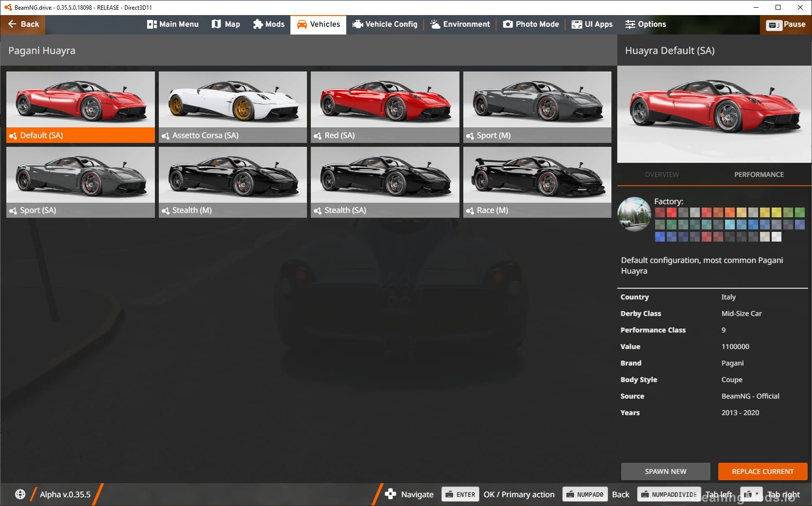Click the share icon on Stealth (M) tile
This screenshot has width=812, height=506.
166,210
